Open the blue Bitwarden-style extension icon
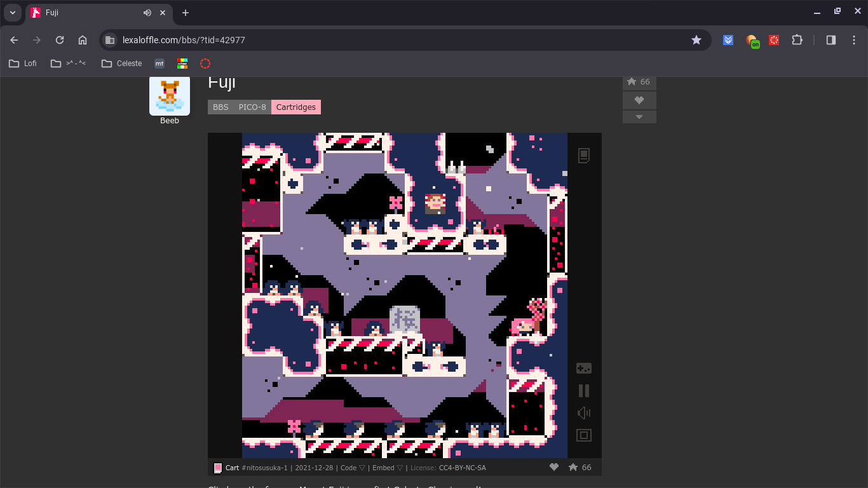This screenshot has width=868, height=488. pos(728,40)
